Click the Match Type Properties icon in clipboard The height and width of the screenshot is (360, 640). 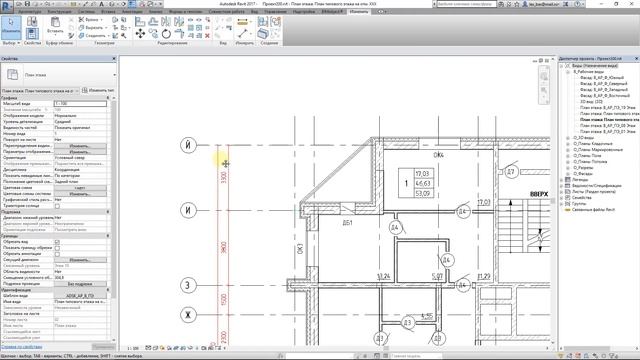click(x=71, y=36)
